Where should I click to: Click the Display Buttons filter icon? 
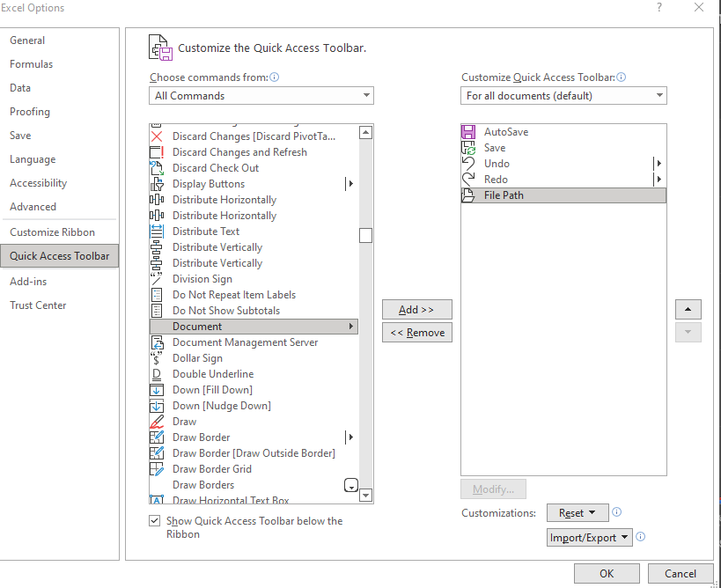coord(157,184)
